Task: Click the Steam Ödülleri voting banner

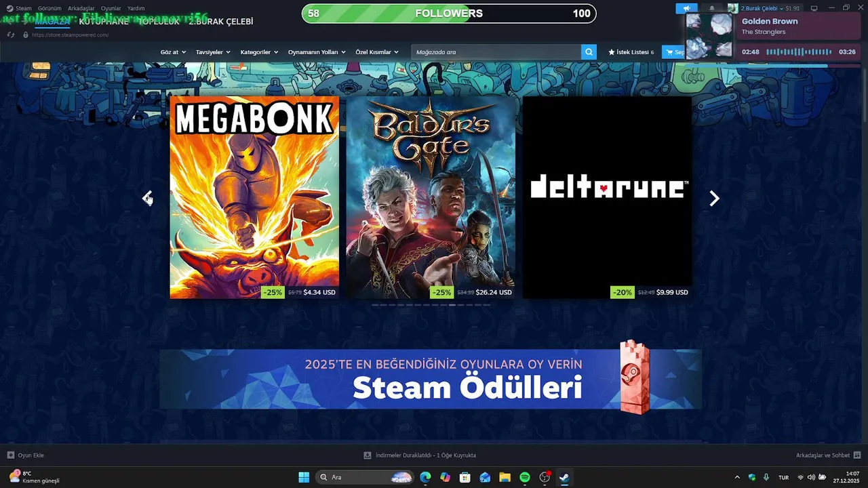Action: tap(431, 379)
